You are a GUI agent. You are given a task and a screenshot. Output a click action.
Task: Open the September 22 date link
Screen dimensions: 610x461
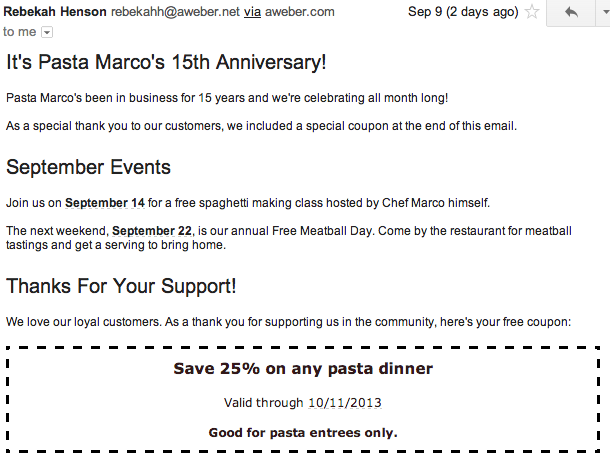[152, 231]
